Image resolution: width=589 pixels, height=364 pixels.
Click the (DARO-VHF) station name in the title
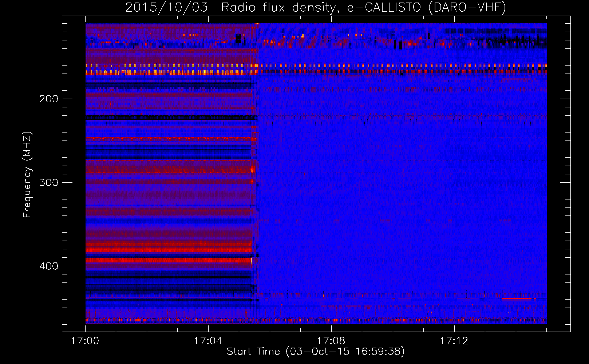(467, 7)
